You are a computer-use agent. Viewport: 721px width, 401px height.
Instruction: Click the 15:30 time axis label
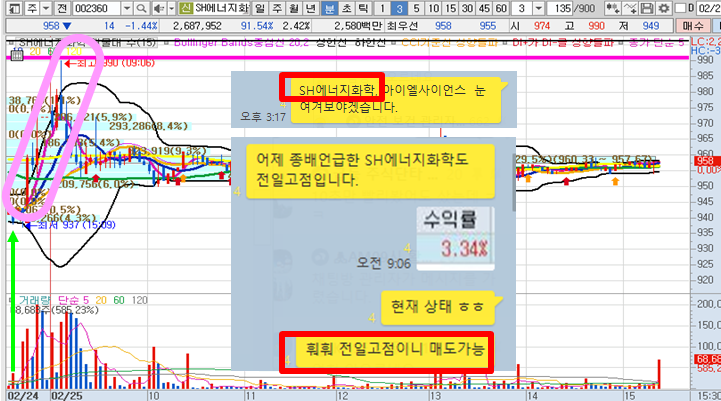[x=709, y=396]
